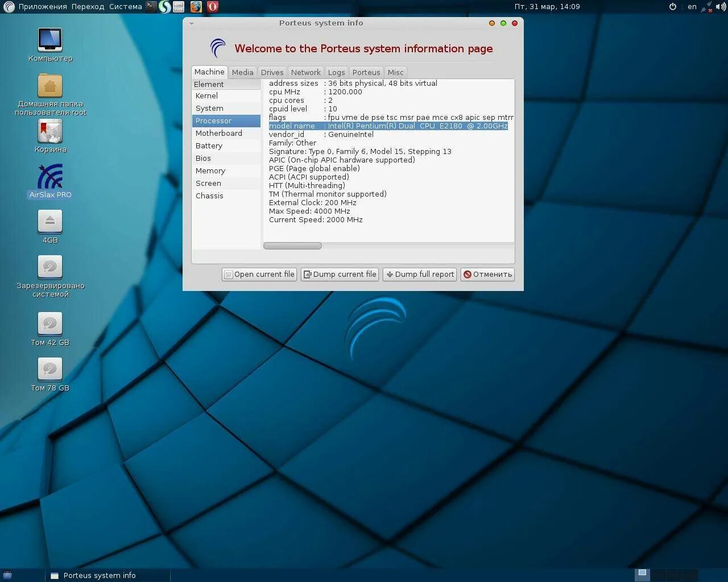Click the 'cpu MHz : 1200.000' line
This screenshot has height=582, width=728.
pos(316,92)
